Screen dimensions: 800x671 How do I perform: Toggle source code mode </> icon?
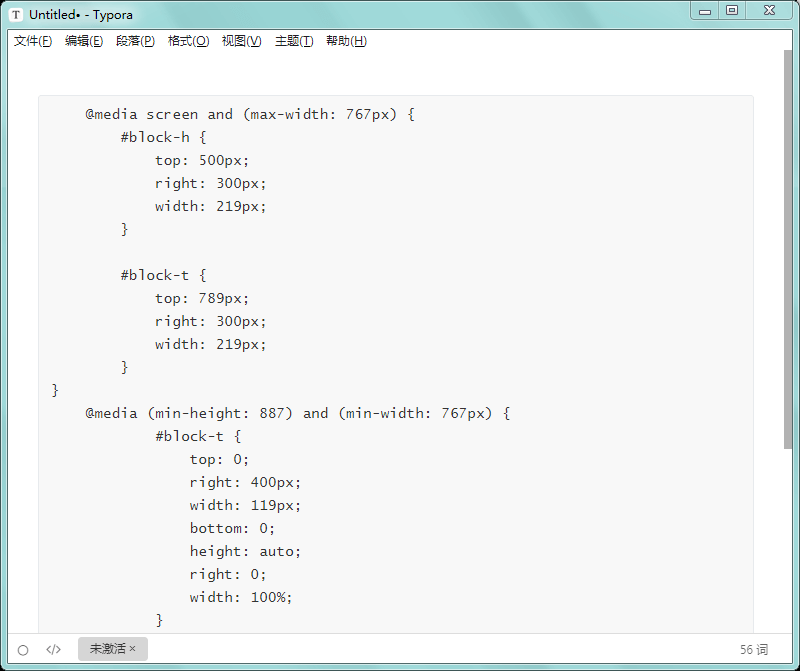[54, 650]
